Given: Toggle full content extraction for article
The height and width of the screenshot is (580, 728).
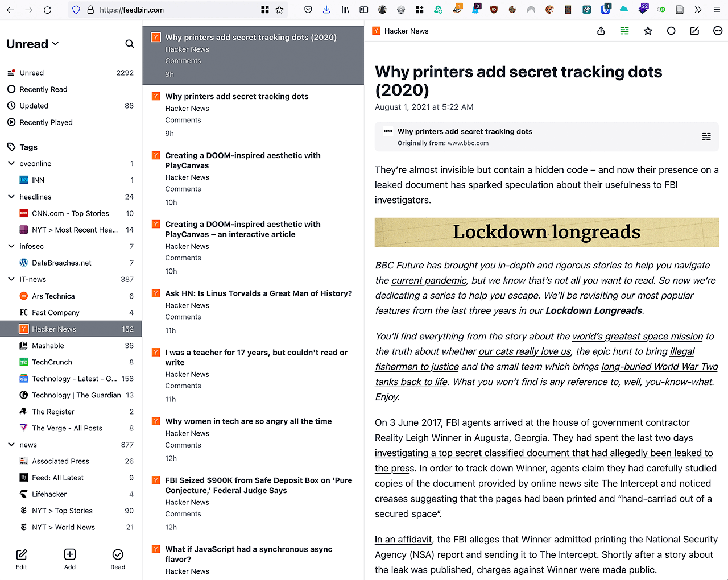Looking at the screenshot, I should pos(624,31).
